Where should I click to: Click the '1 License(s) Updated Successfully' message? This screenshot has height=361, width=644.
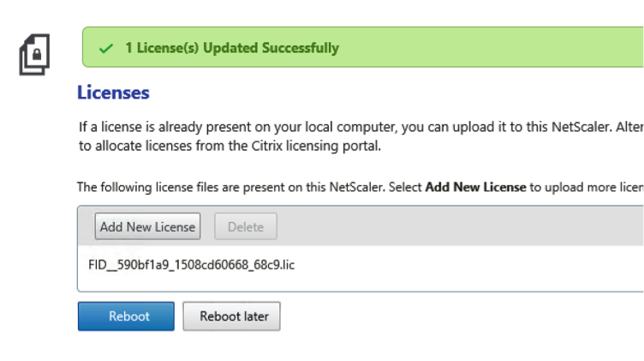click(231, 48)
